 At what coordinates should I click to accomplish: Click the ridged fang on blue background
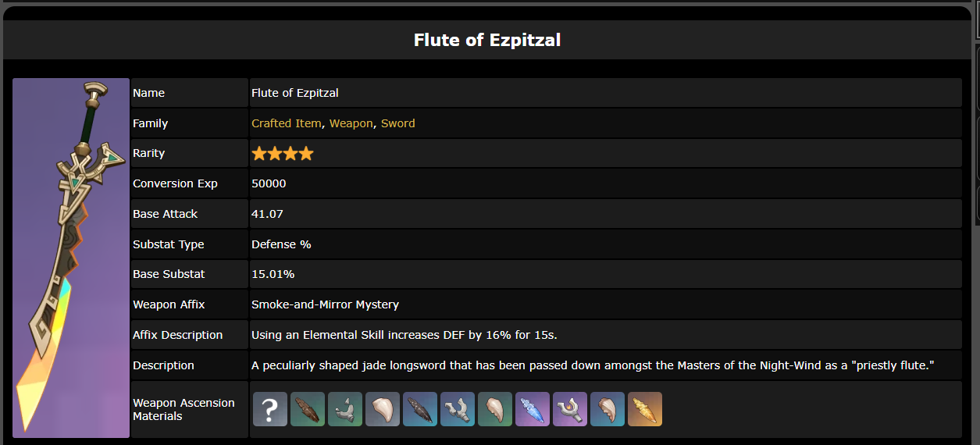click(x=608, y=409)
